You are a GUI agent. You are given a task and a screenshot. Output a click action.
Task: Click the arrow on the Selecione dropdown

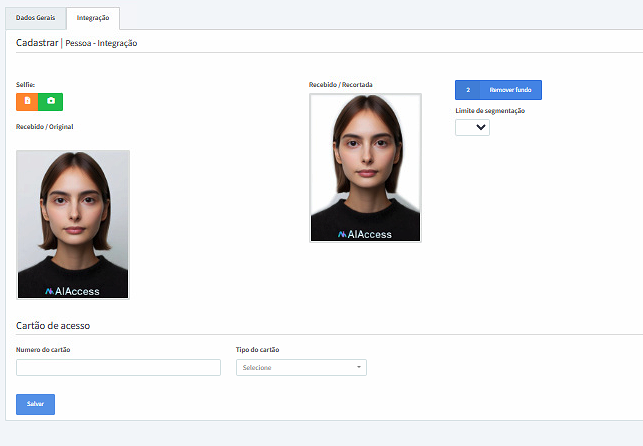coord(358,368)
